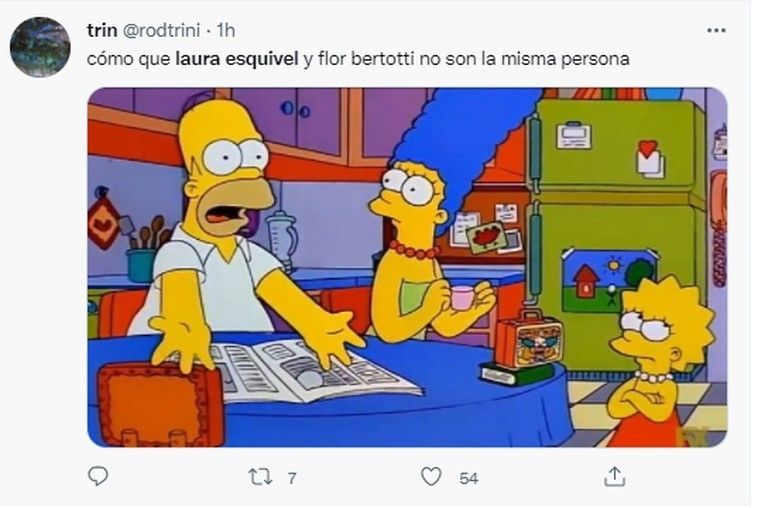Image resolution: width=768 pixels, height=508 pixels.
Task: Open the @rodtrini handle link
Action: tap(161, 31)
